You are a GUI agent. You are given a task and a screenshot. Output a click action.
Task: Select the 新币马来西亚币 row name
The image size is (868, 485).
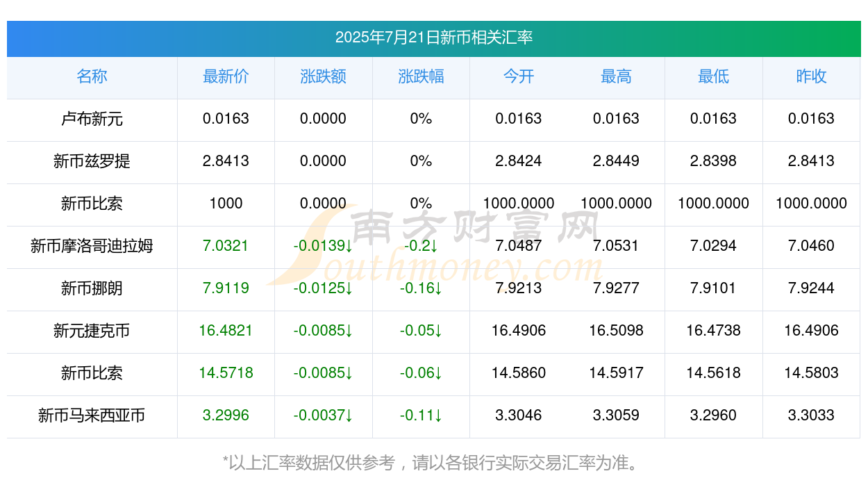92,416
